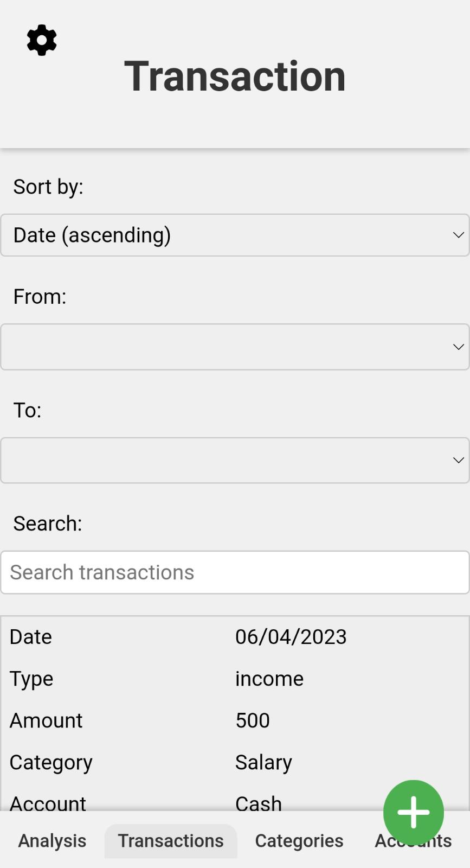
Task: Click the income type value
Action: (269, 679)
